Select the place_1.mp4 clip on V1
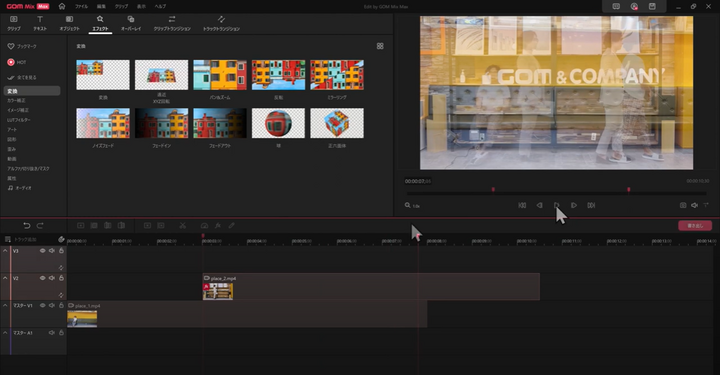The height and width of the screenshot is (375, 720). pyautogui.click(x=247, y=314)
